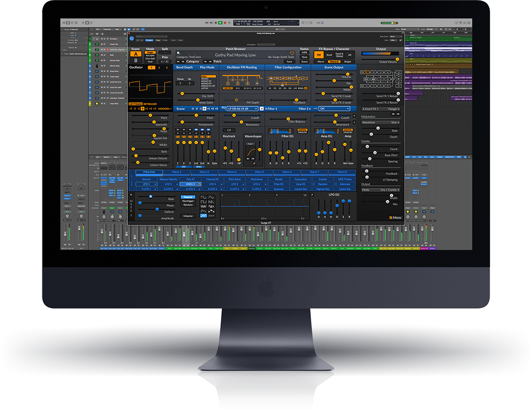532x411 pixels.
Task: Select the square wave LFO shape
Action: (x=203, y=202)
